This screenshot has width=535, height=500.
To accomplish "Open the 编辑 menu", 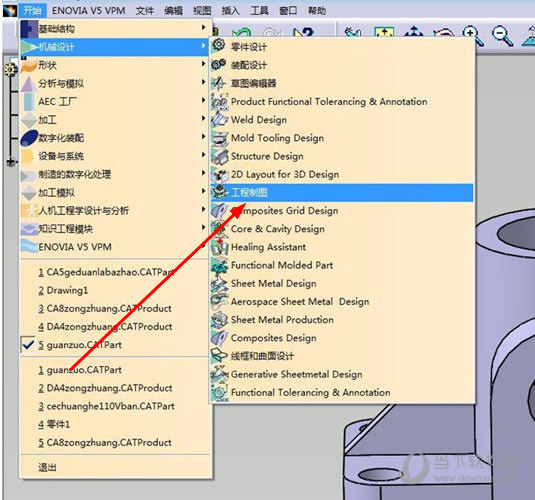I will coord(173,11).
